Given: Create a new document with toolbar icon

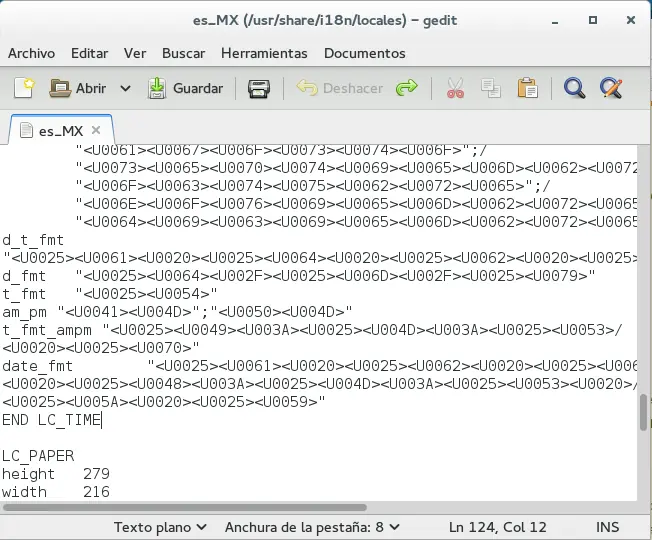Looking at the screenshot, I should tap(24, 88).
